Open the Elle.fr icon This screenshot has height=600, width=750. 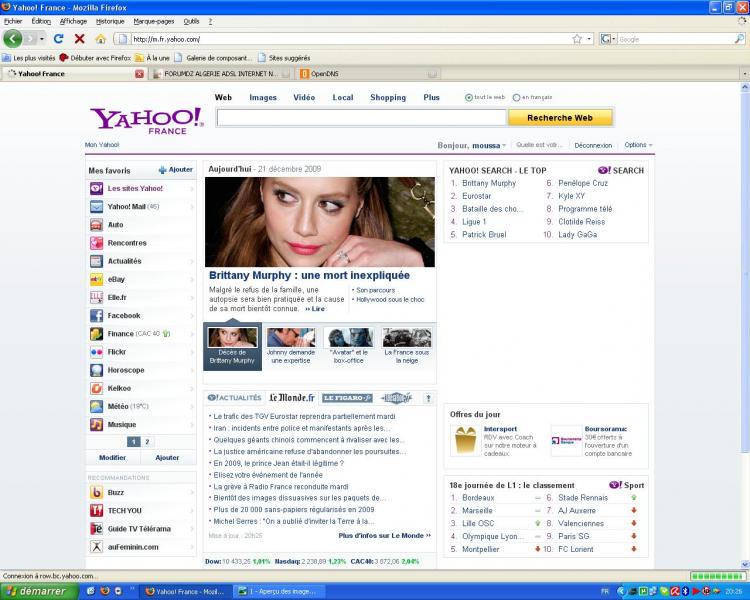tap(96, 298)
